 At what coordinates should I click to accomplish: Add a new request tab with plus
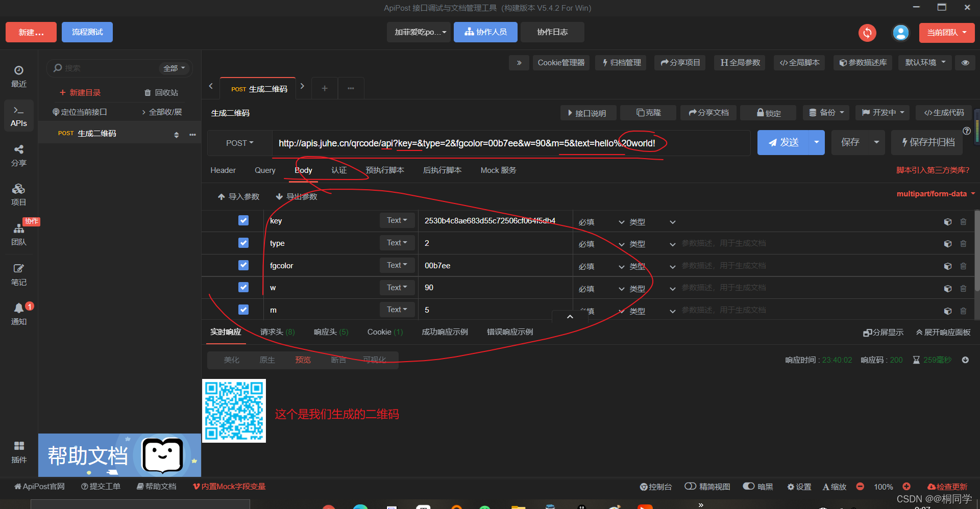click(324, 88)
